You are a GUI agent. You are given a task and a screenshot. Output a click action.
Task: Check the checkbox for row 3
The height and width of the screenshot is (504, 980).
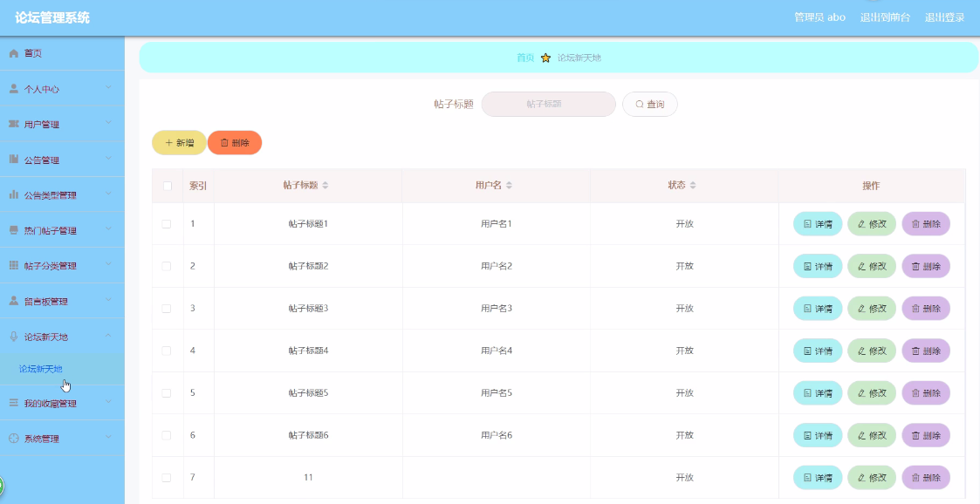tap(167, 309)
